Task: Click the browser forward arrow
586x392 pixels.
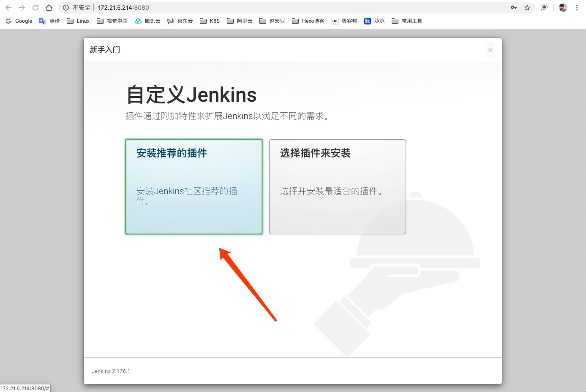Action: [22, 8]
